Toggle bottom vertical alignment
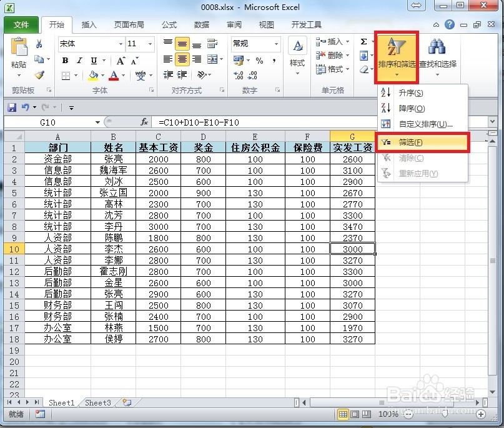 click(197, 44)
